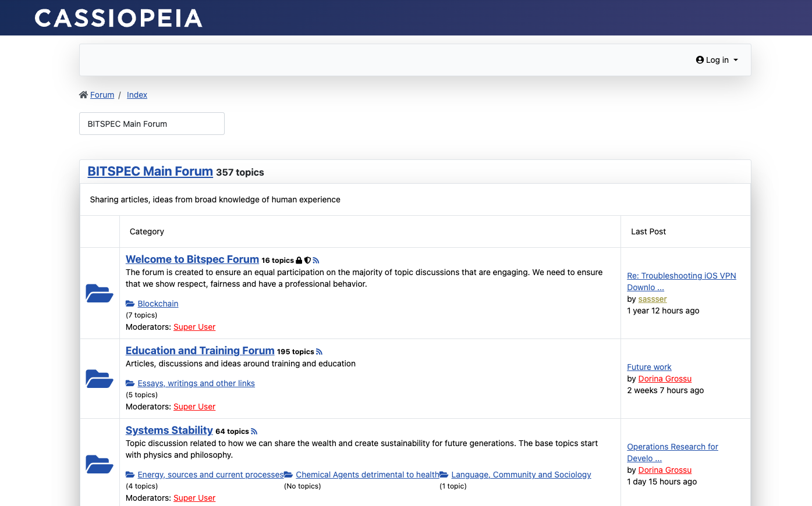Click the lock icon next to 16 topics
812x506 pixels.
click(x=299, y=261)
